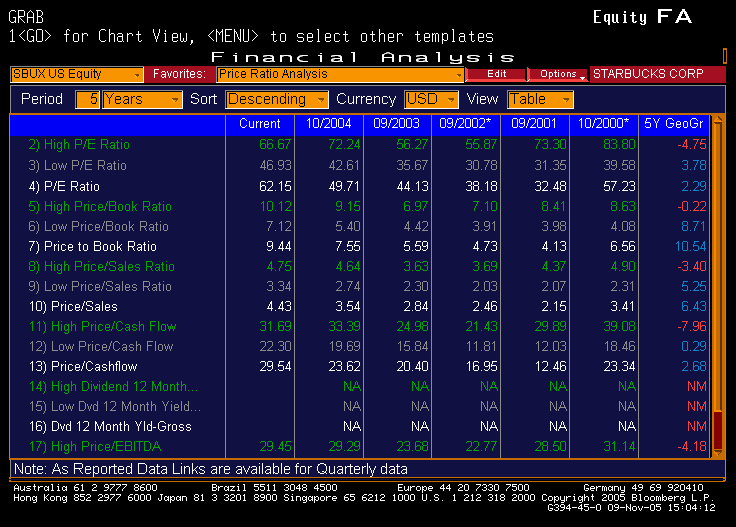Click the High Price/Cash Flow 5Y GeoGr value -7.96
Screen dimensions: 736x527
(x=691, y=327)
